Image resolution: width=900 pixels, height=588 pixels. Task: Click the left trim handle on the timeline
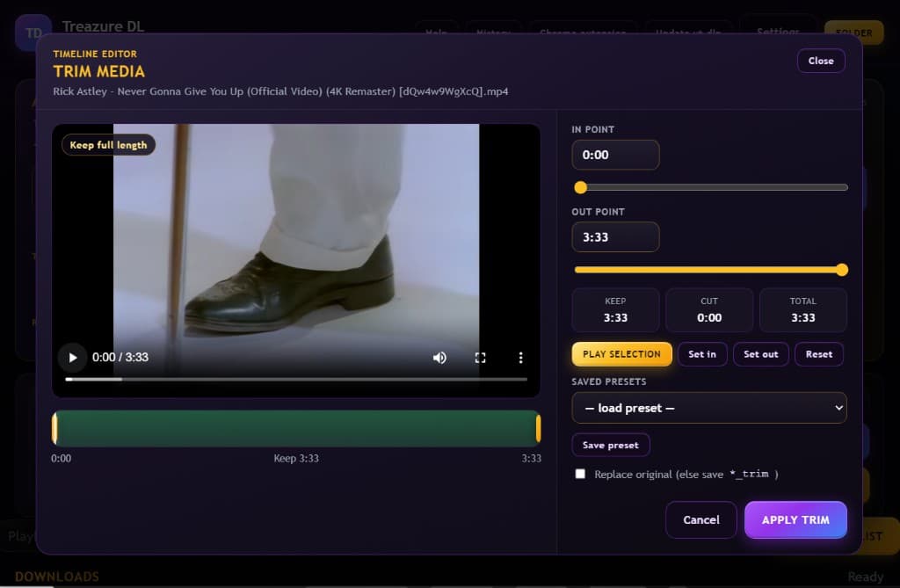[55, 428]
